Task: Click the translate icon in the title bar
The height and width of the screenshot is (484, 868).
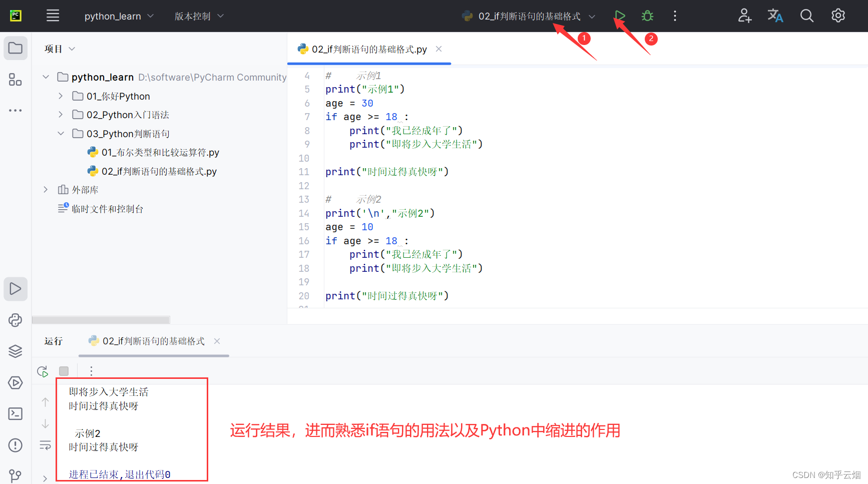Action: pyautogui.click(x=775, y=16)
